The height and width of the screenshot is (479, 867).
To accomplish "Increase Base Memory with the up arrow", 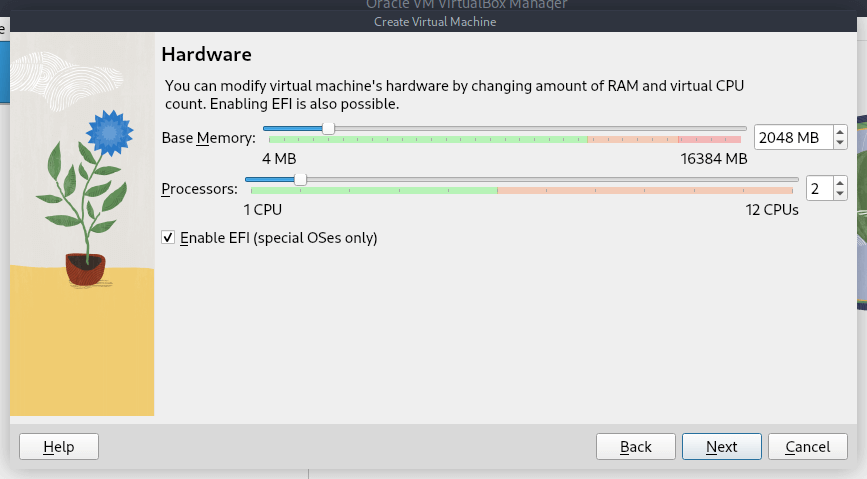I will [x=839, y=131].
